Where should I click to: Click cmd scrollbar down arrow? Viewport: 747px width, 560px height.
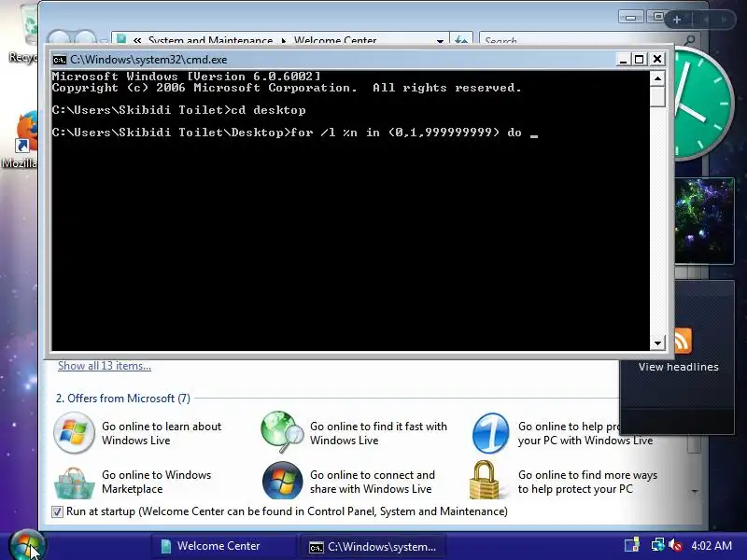658,343
